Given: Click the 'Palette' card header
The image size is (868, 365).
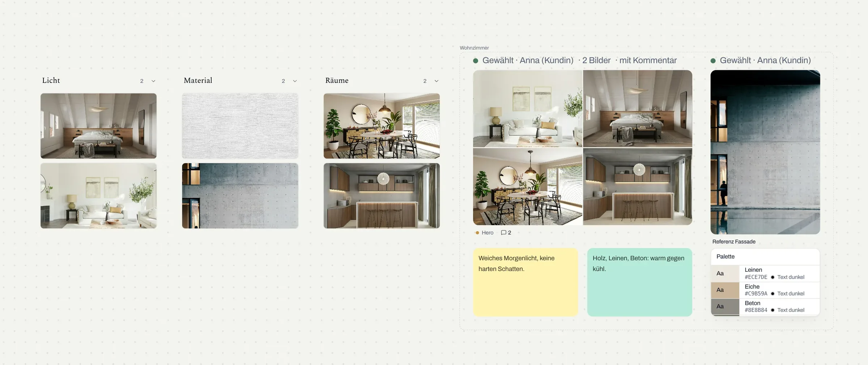Looking at the screenshot, I should (x=765, y=257).
